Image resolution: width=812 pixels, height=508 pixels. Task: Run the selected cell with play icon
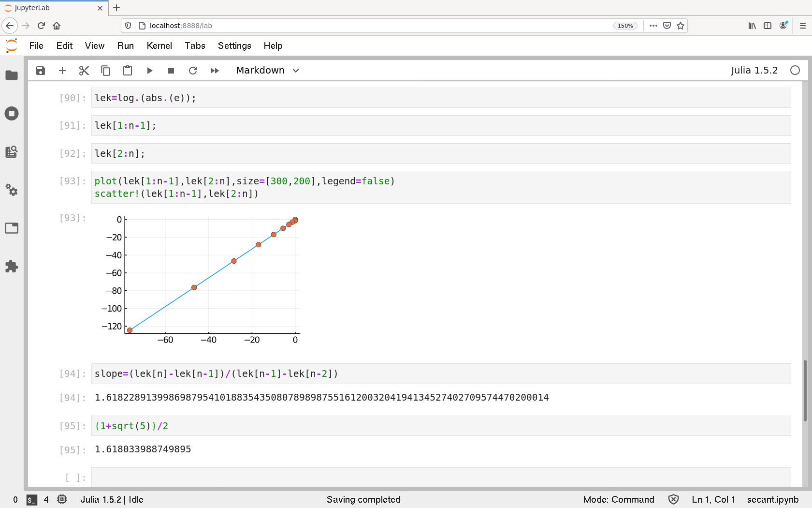(150, 71)
